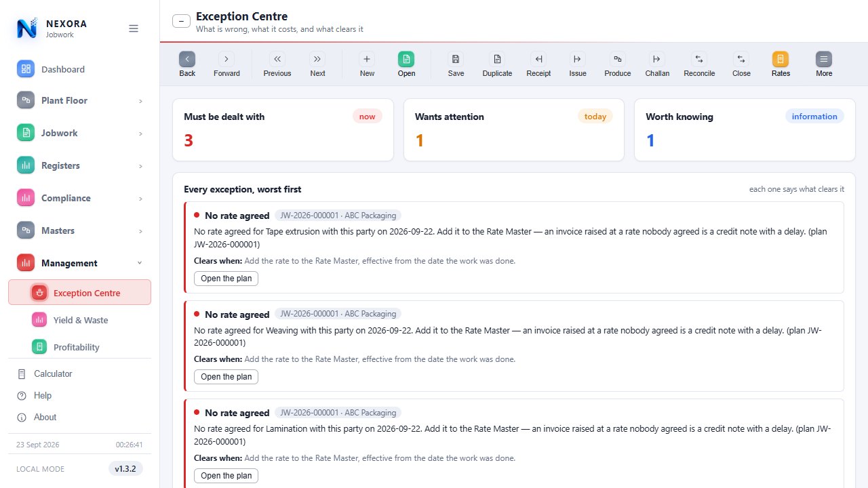The image size is (868, 488).
Task: Click the Save toolbar icon
Action: pyautogui.click(x=456, y=59)
